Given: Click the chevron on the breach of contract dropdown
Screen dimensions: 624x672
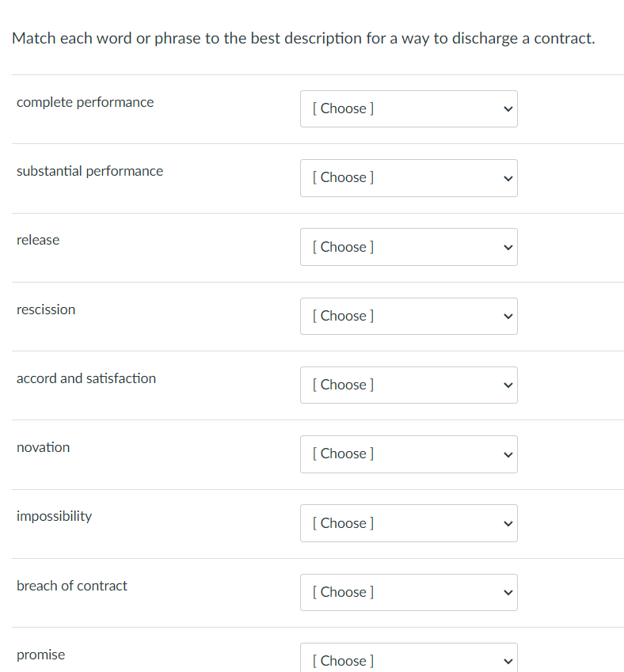Looking at the screenshot, I should 506,592.
